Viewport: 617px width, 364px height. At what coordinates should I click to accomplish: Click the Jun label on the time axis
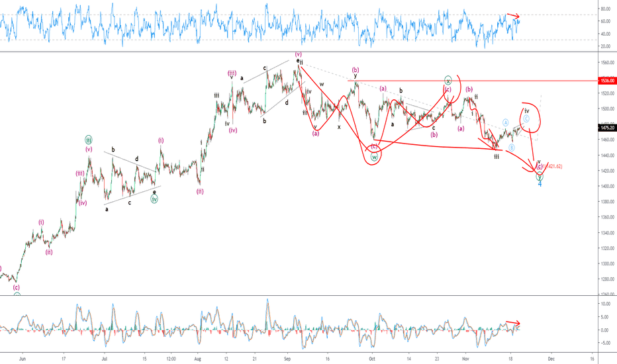[23, 359]
